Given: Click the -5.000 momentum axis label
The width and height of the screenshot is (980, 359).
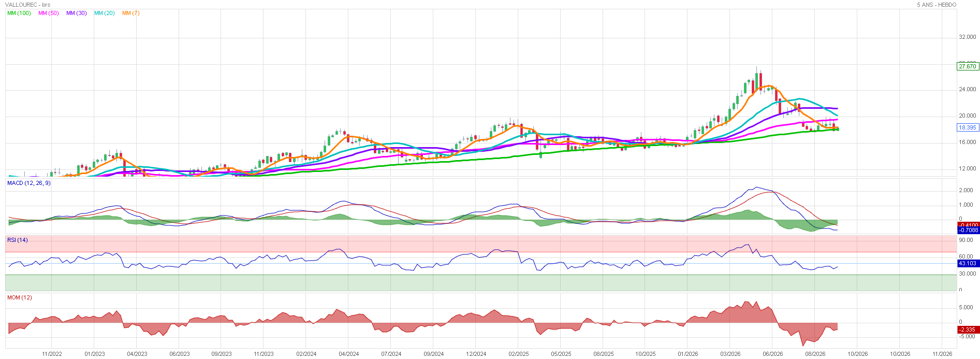Looking at the screenshot, I should (966, 337).
